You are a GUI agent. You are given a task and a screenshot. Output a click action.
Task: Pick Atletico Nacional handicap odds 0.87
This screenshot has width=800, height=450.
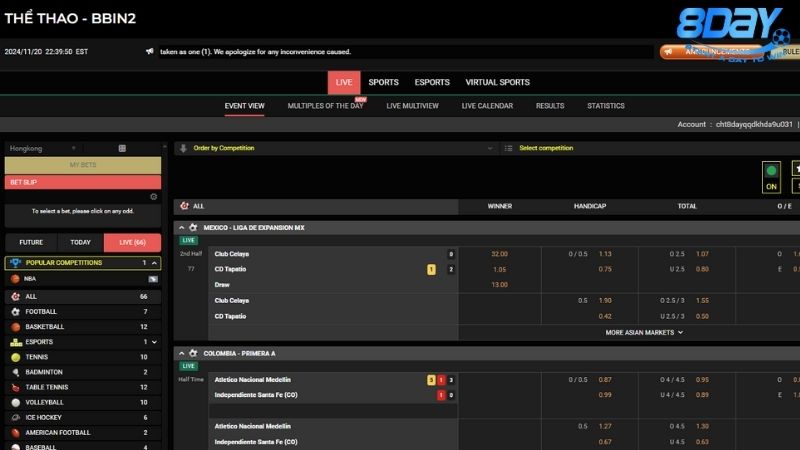pyautogui.click(x=605, y=380)
